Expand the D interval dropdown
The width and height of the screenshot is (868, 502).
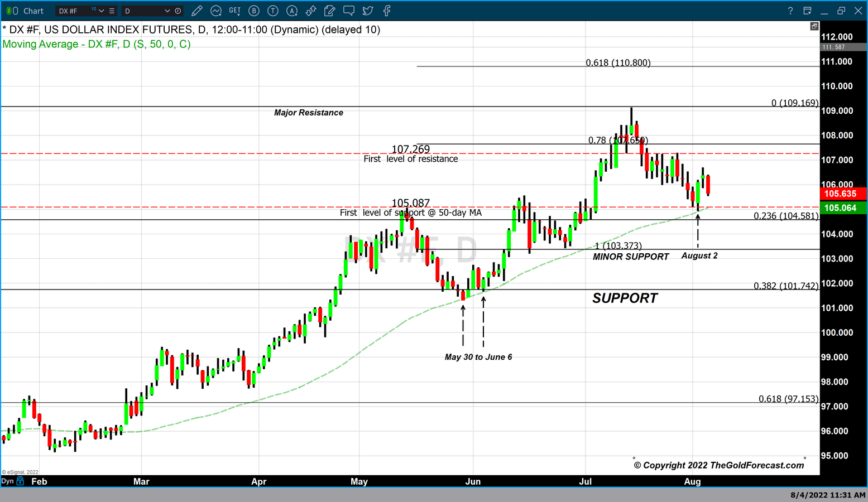point(167,11)
